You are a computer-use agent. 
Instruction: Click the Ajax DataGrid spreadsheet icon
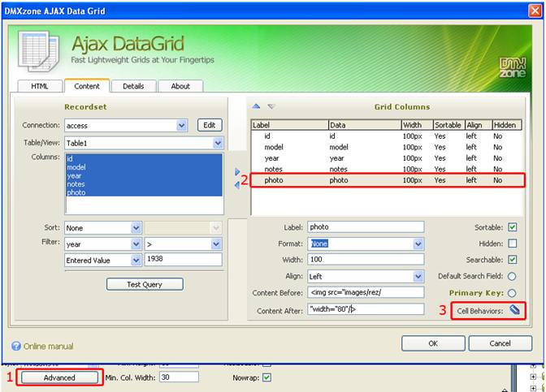pyautogui.click(x=38, y=51)
